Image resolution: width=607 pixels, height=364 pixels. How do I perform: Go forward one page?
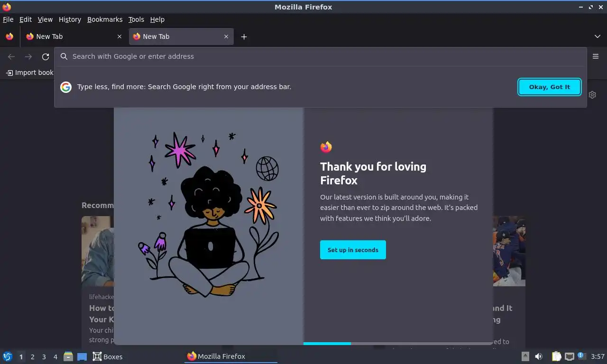(28, 57)
